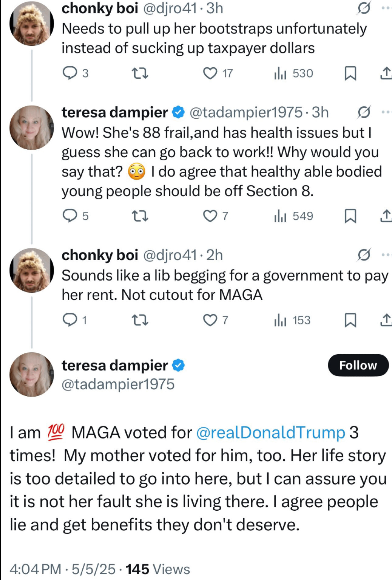Open more options on first tweet
This screenshot has width=392, height=580.
(386, 8)
